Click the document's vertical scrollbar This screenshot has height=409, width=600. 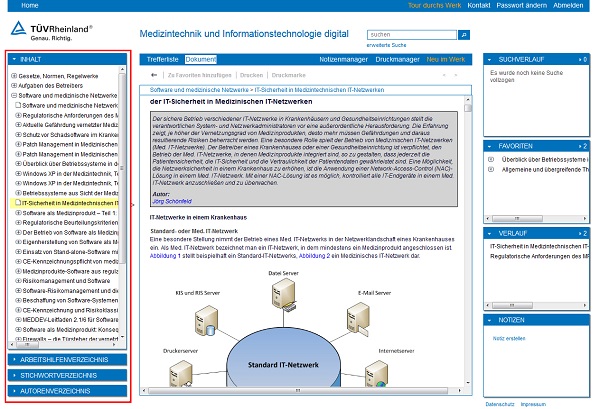tap(468, 241)
